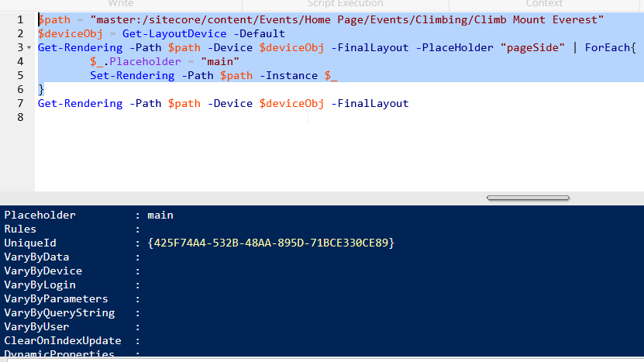Click the VaryByQueryString row in output
The height and width of the screenshot is (362, 644).
(x=72, y=312)
